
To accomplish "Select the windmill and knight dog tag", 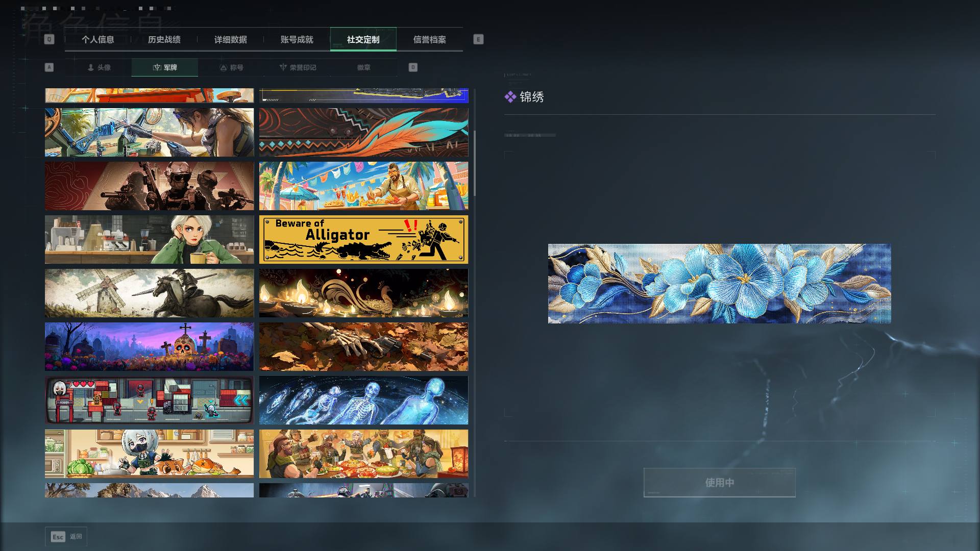I will click(149, 293).
